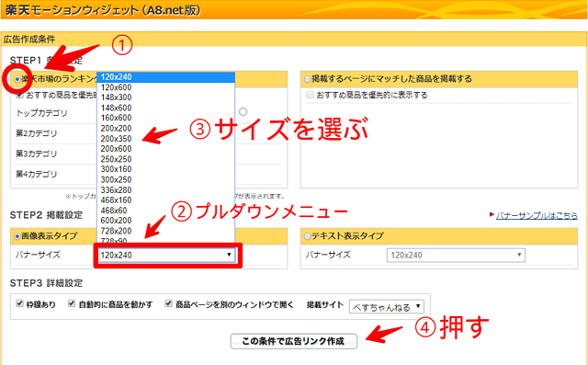Select 画像表示タイプ radio button

point(17,236)
